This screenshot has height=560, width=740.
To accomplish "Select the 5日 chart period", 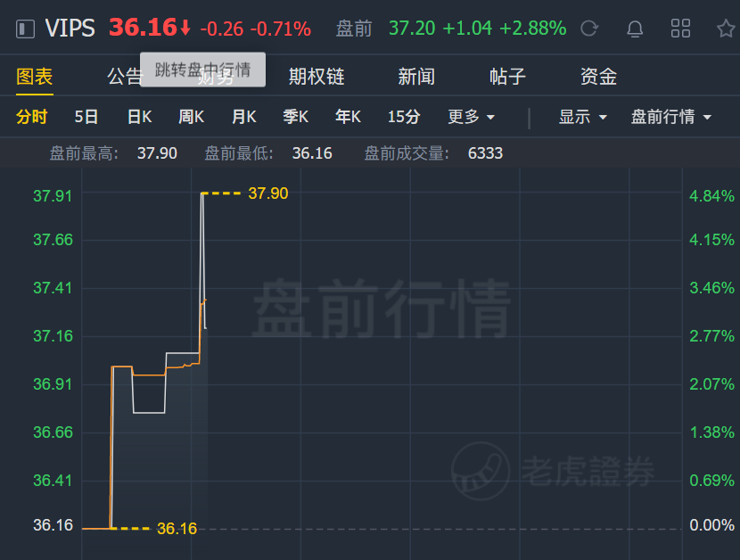I will click(86, 116).
